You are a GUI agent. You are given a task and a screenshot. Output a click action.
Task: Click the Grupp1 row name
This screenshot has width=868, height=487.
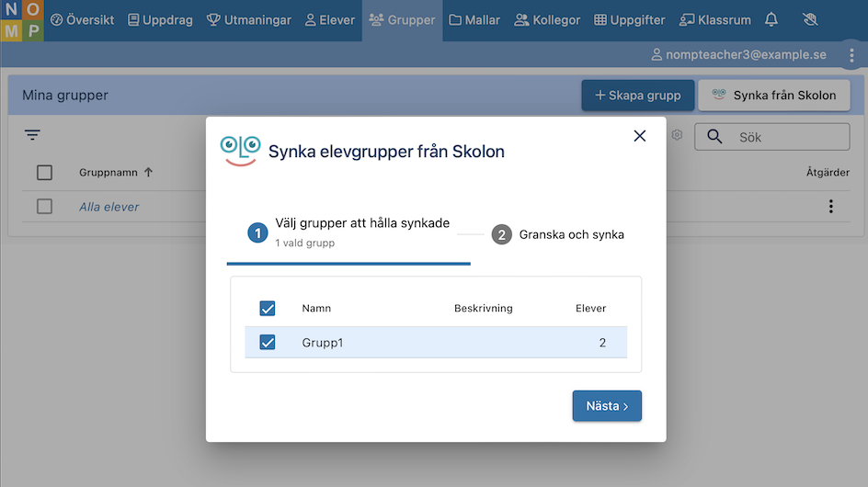pos(322,343)
